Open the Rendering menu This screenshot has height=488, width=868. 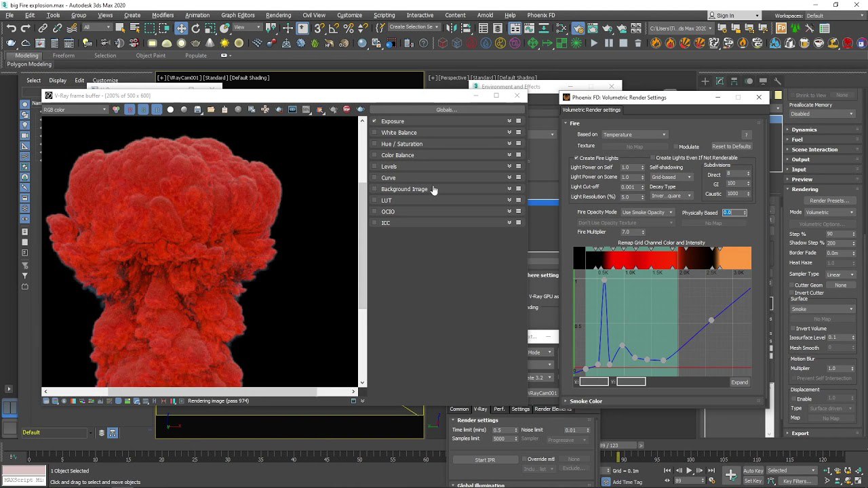(x=278, y=15)
